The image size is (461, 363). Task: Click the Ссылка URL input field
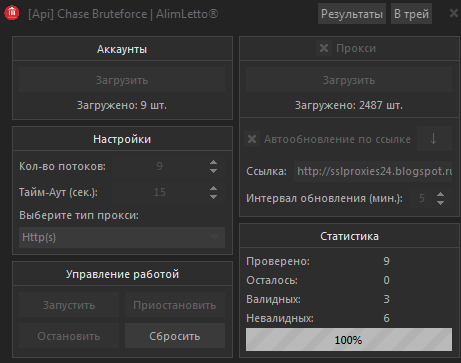(x=373, y=171)
